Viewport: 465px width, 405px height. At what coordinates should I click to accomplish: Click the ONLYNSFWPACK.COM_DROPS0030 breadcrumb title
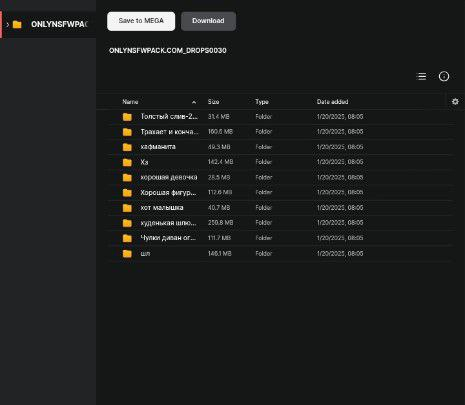[x=168, y=51]
